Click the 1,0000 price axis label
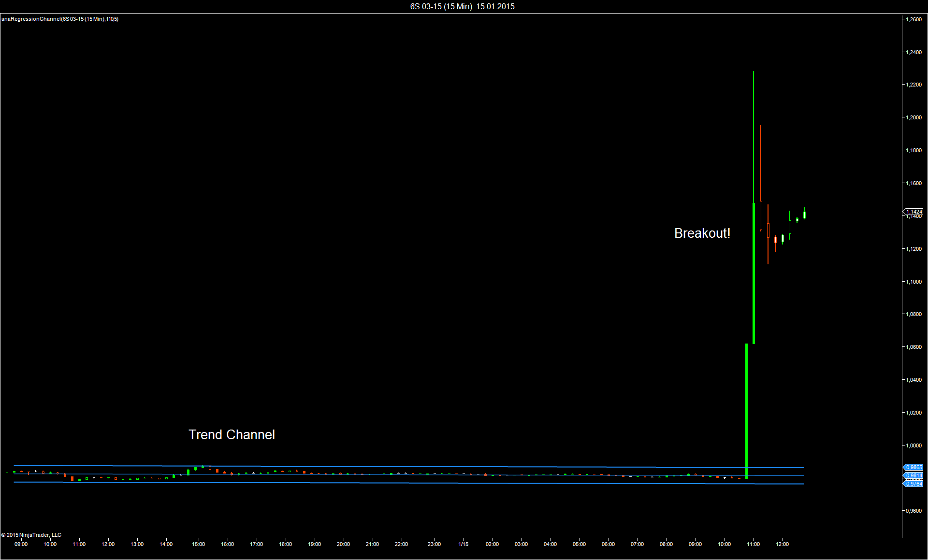 (x=913, y=445)
